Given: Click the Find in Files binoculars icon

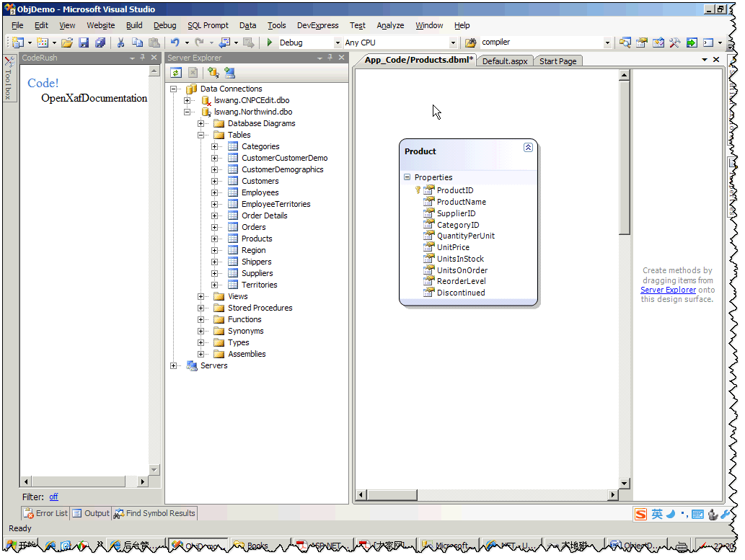Looking at the screenshot, I should [x=470, y=43].
